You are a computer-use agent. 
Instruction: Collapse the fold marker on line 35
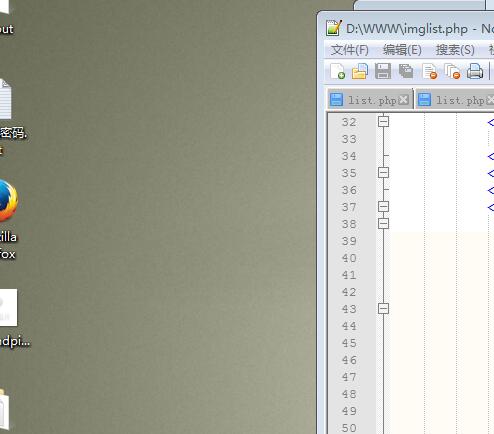383,173
